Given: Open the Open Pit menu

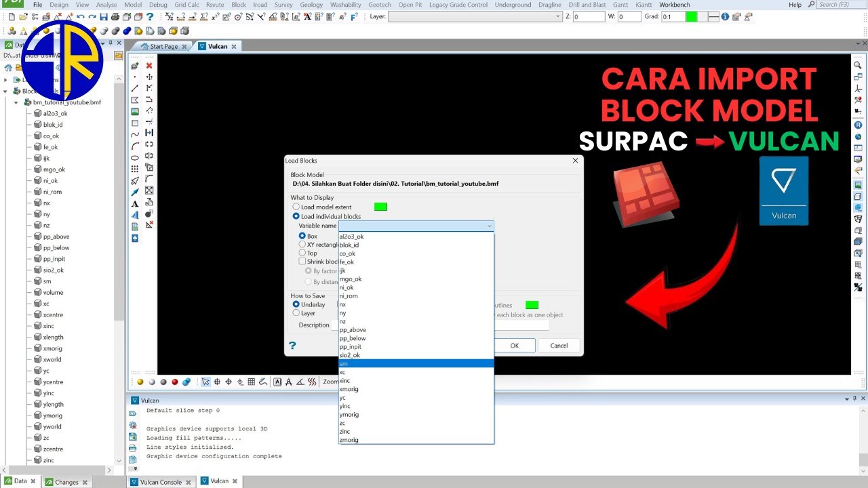Looking at the screenshot, I should tap(411, 5).
